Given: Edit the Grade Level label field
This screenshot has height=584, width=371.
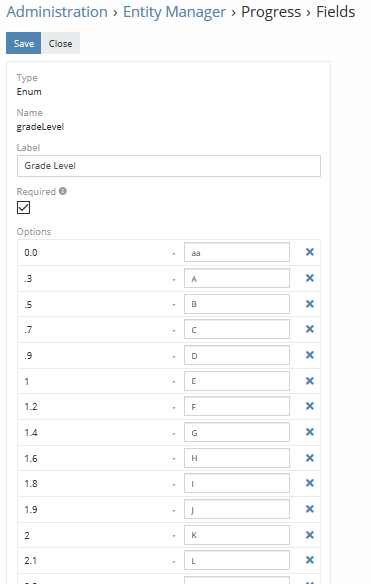Looking at the screenshot, I should [169, 166].
